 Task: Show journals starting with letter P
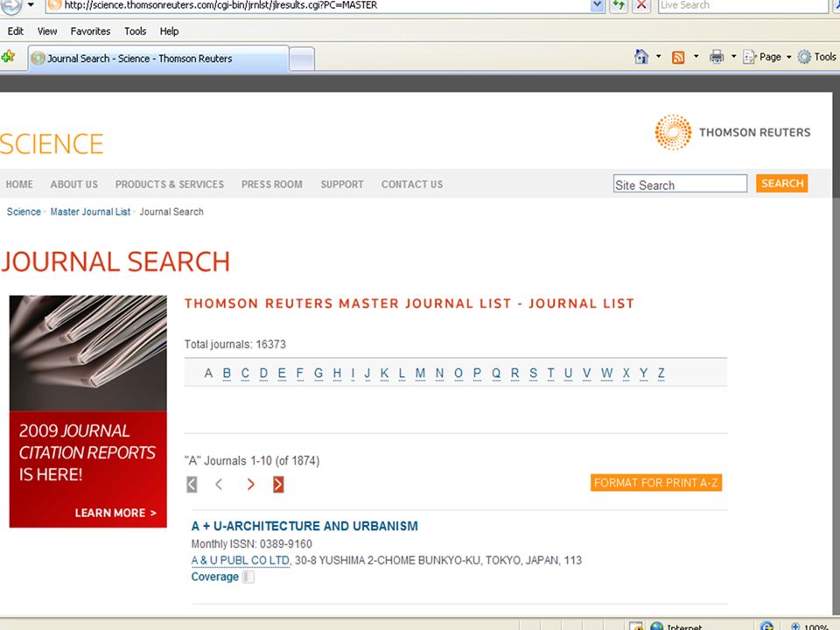(477, 374)
